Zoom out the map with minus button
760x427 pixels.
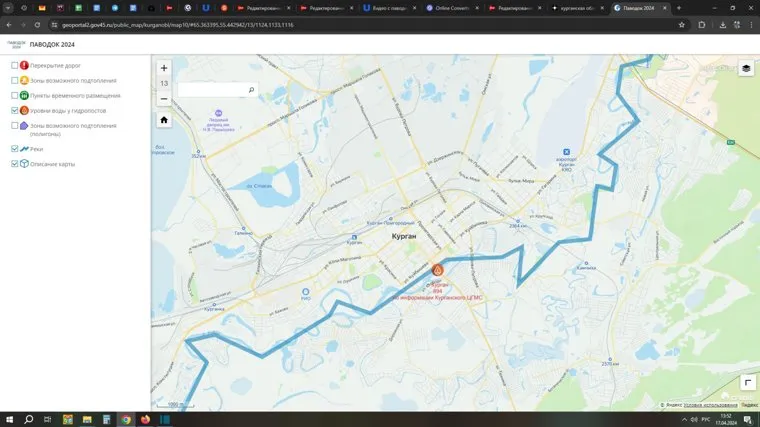(x=164, y=98)
